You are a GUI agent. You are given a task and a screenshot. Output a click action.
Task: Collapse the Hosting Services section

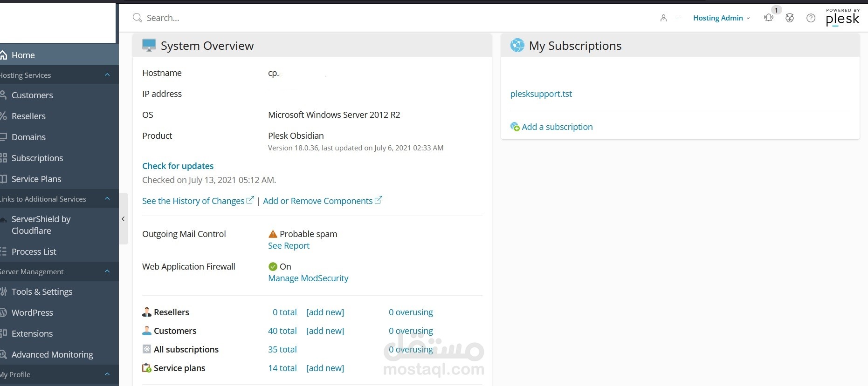pyautogui.click(x=107, y=75)
